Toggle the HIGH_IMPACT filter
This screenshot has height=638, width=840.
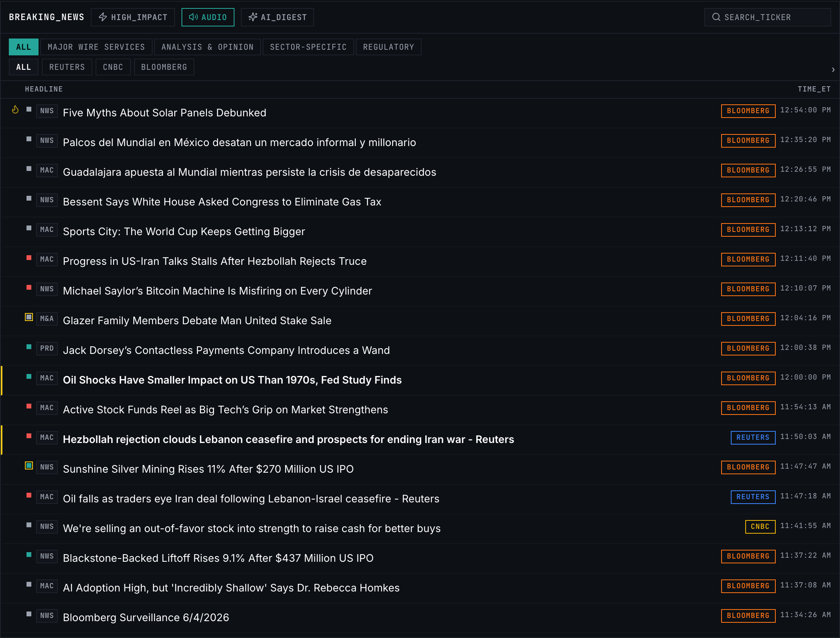point(133,17)
